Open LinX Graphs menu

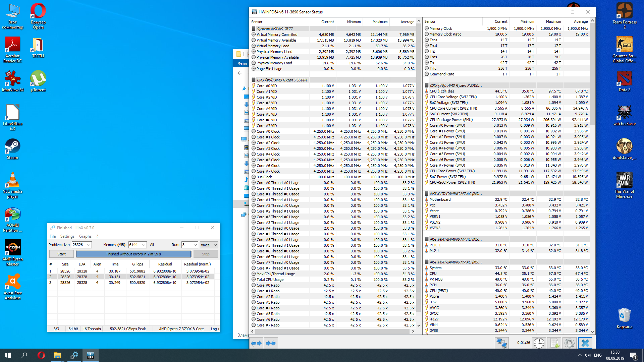click(x=85, y=236)
